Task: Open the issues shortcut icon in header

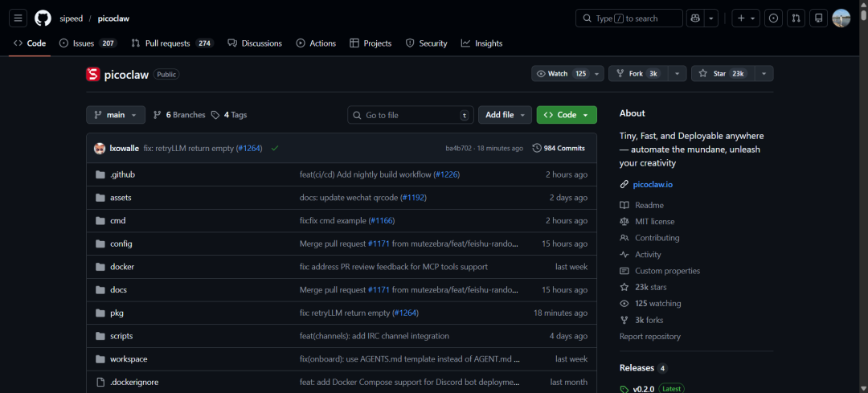Action: [773, 18]
